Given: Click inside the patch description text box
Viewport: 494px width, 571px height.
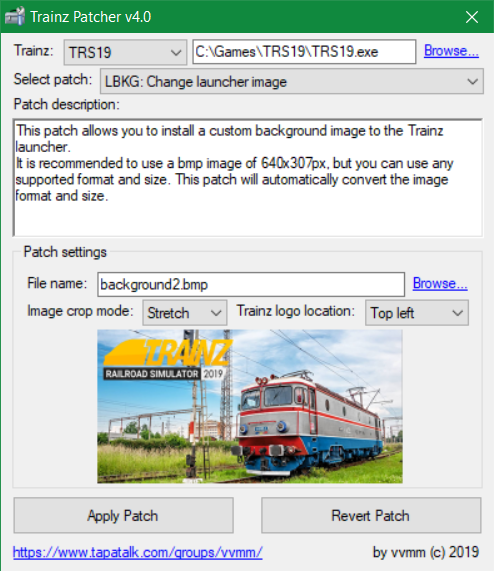Looking at the screenshot, I should pos(248,177).
